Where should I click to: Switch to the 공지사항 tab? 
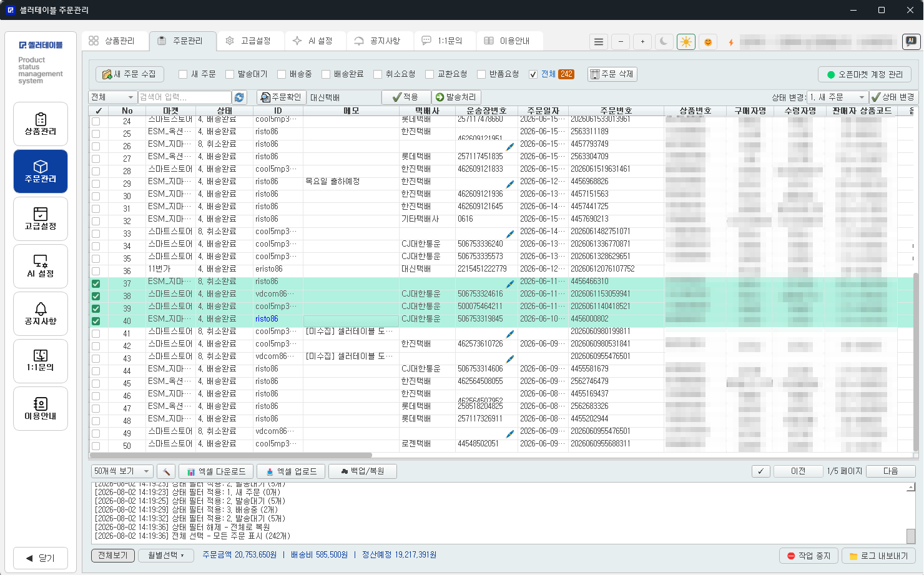[x=380, y=41]
